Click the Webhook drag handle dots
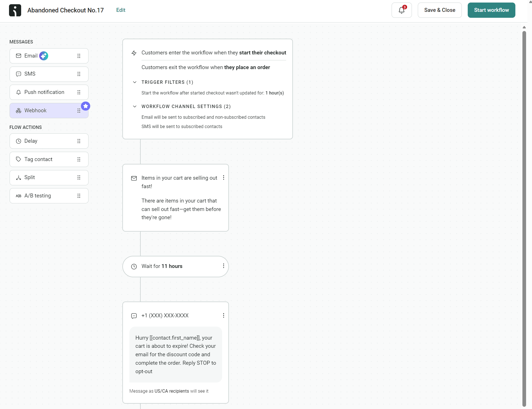Screen dimensions: 532x409 pyautogui.click(x=79, y=111)
